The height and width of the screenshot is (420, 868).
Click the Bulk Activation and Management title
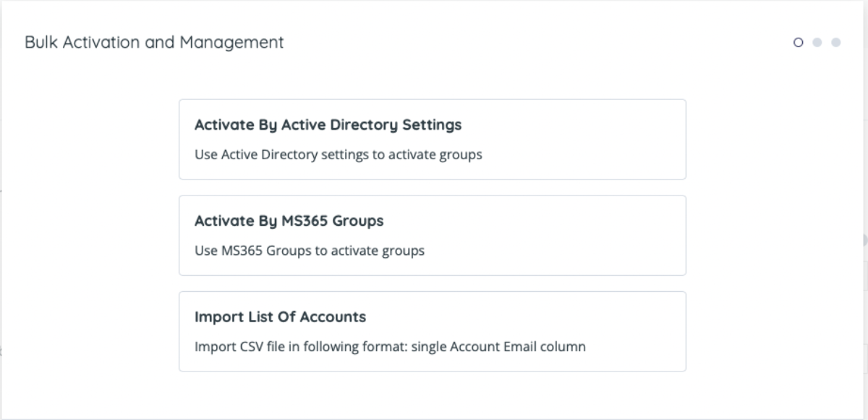(154, 43)
